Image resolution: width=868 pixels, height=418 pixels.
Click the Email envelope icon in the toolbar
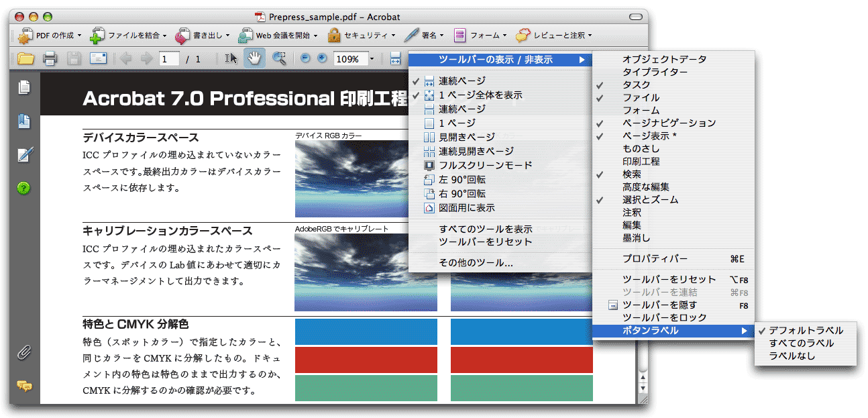[99, 58]
